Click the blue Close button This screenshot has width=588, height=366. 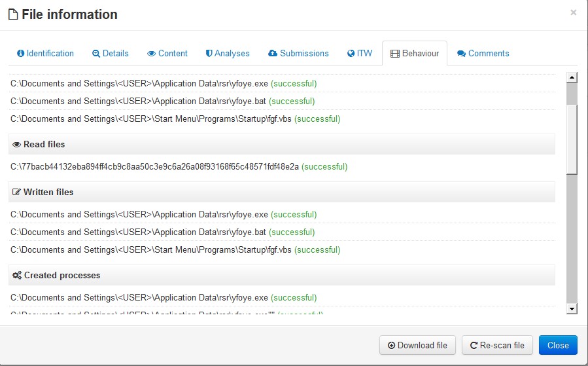[x=558, y=345]
